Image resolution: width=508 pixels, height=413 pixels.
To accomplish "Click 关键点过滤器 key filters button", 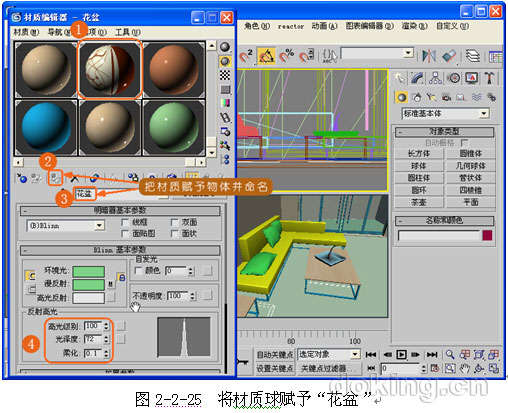I will [x=328, y=368].
